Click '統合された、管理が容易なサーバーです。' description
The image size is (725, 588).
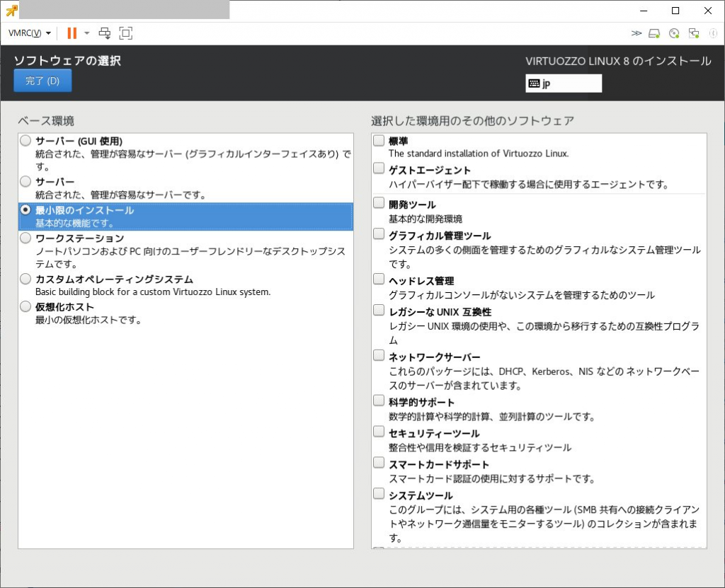click(120, 195)
